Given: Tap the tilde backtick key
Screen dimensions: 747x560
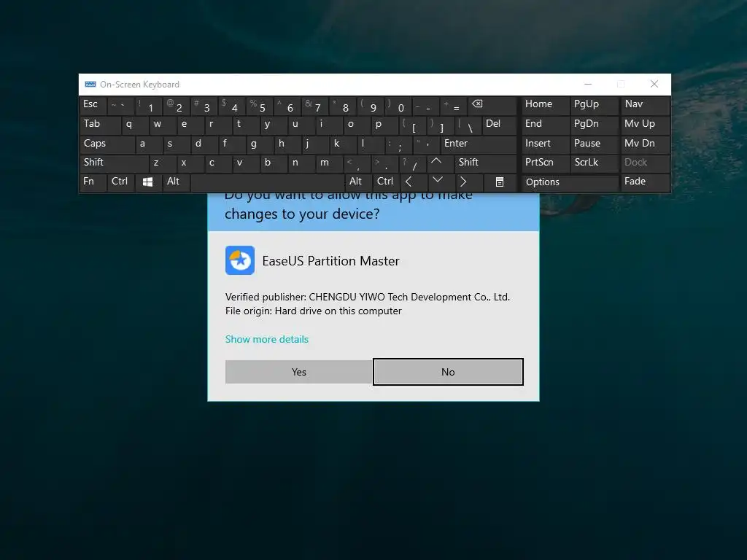Looking at the screenshot, I should click(x=120, y=105).
